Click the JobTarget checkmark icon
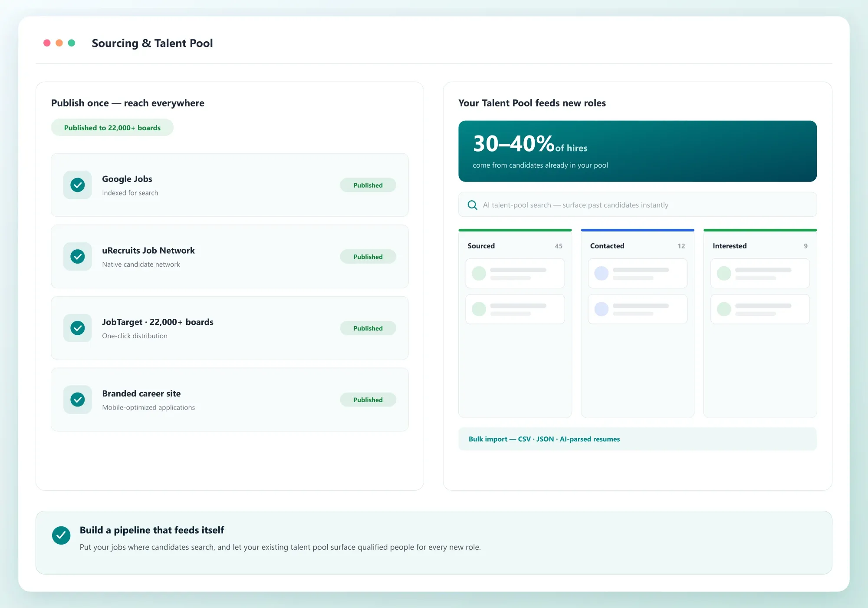Screen dimensions: 868x608 78,328
